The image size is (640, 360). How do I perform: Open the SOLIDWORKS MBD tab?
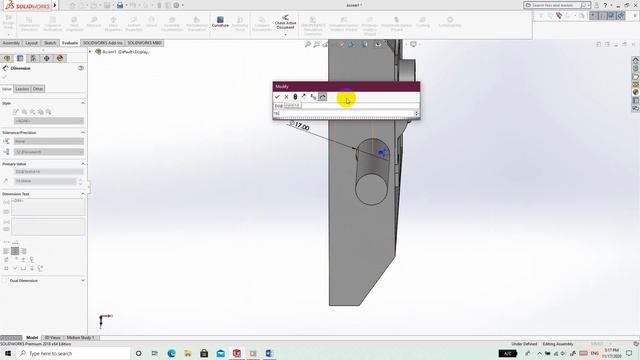click(144, 43)
